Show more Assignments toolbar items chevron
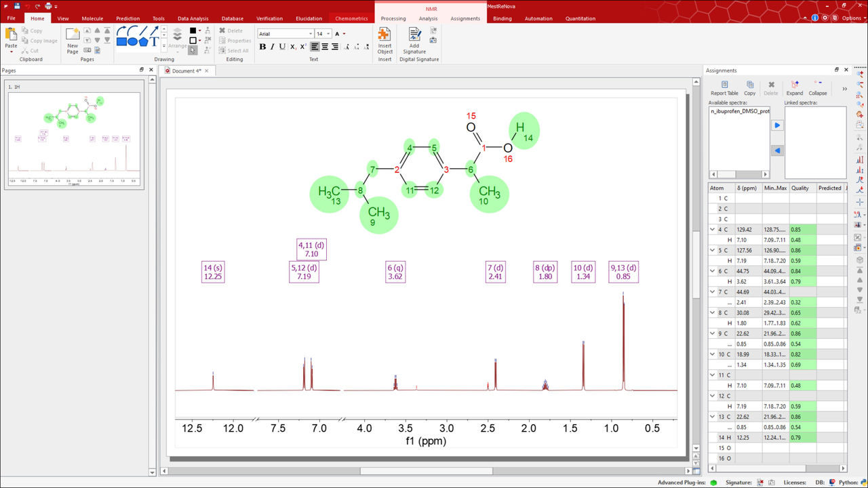 [844, 88]
